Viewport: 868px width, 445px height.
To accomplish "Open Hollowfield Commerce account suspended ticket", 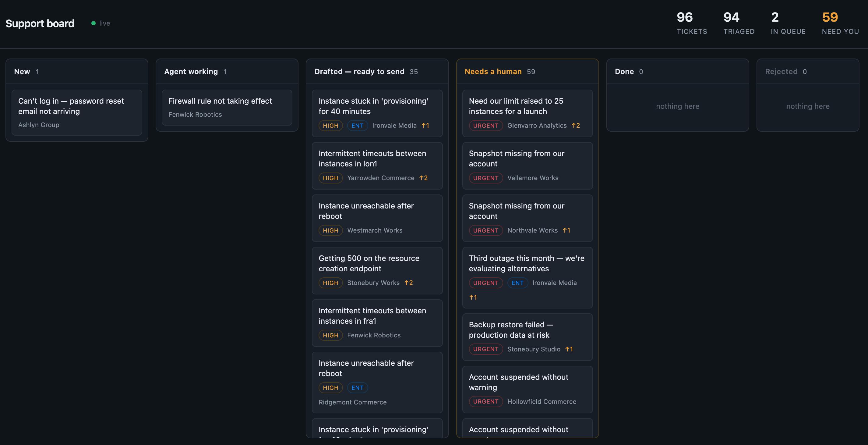I will pyautogui.click(x=527, y=390).
